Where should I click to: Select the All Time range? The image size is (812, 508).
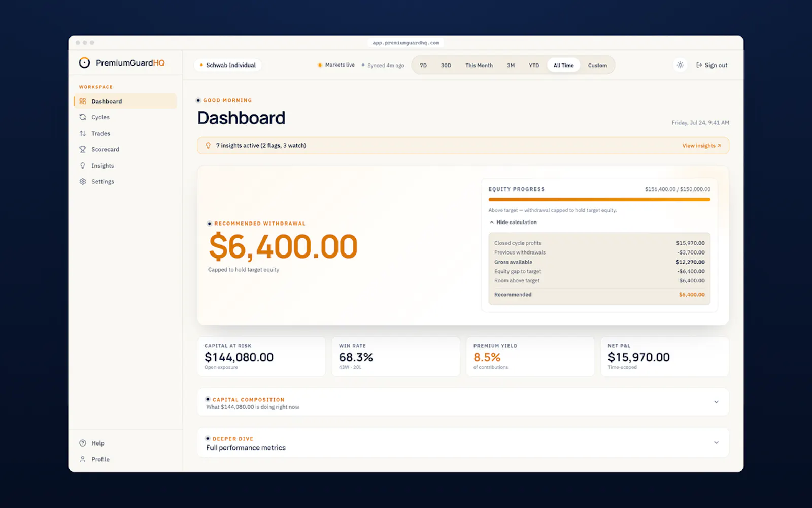pyautogui.click(x=563, y=65)
